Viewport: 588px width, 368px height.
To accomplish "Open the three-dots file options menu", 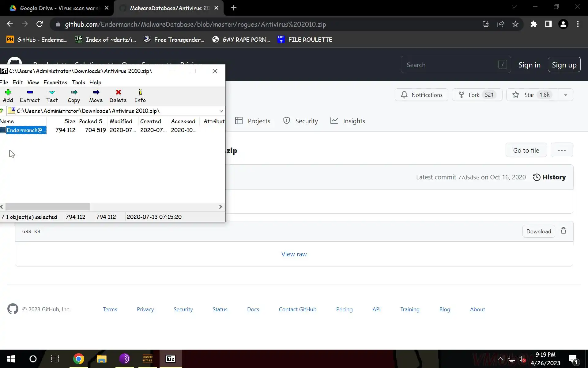I will 562,150.
